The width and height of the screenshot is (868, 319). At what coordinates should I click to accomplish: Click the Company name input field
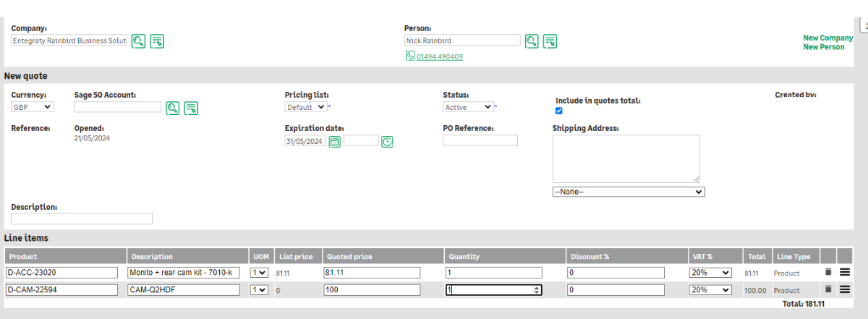coord(69,41)
